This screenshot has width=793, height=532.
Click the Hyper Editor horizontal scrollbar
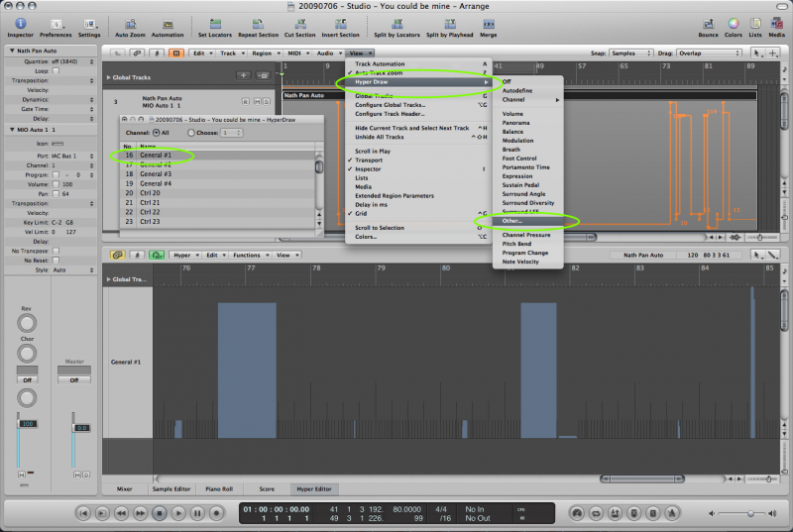point(642,479)
